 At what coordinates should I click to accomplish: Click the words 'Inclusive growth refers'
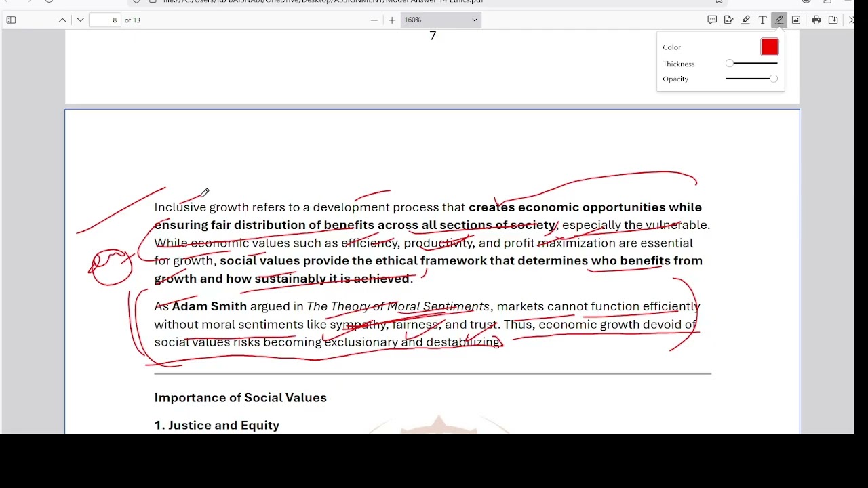coord(211,207)
